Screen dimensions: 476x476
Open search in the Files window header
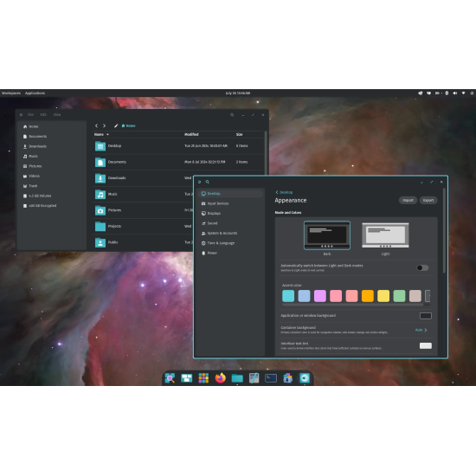click(x=232, y=115)
